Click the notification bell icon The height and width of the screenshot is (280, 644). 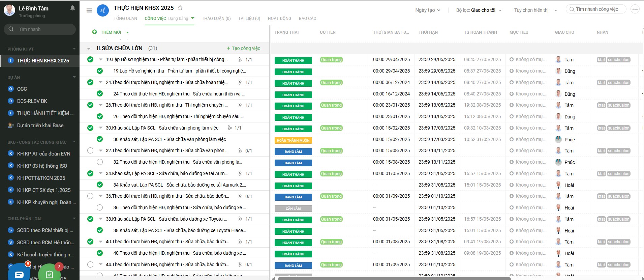point(72,8)
